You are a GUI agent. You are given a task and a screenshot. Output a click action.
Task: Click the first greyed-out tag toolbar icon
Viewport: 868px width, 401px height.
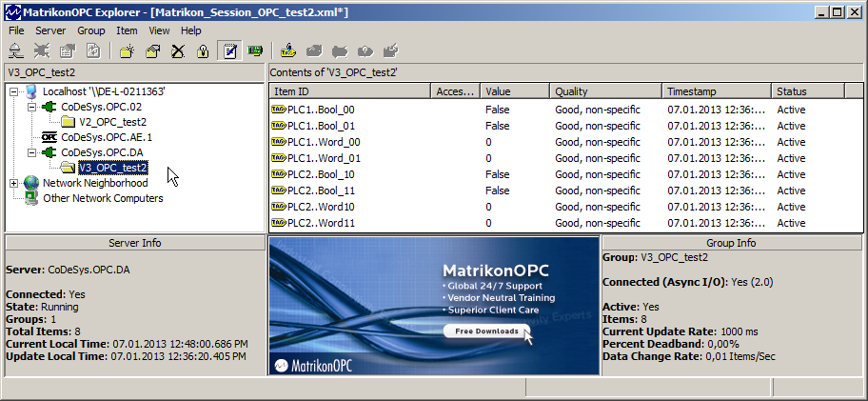point(314,51)
